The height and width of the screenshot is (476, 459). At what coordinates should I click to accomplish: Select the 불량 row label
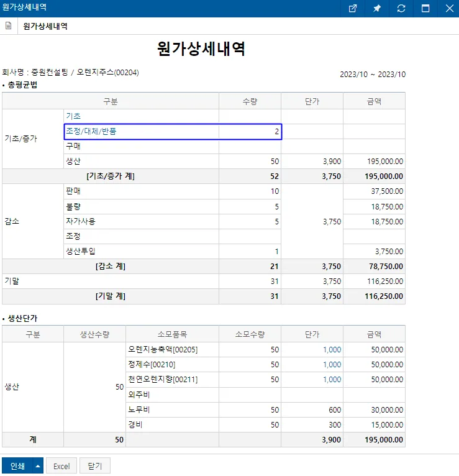73,206
